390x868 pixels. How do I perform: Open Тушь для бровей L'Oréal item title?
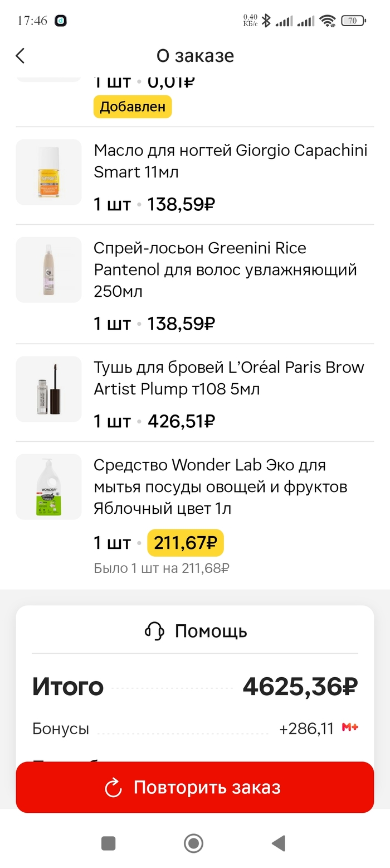pyautogui.click(x=228, y=378)
